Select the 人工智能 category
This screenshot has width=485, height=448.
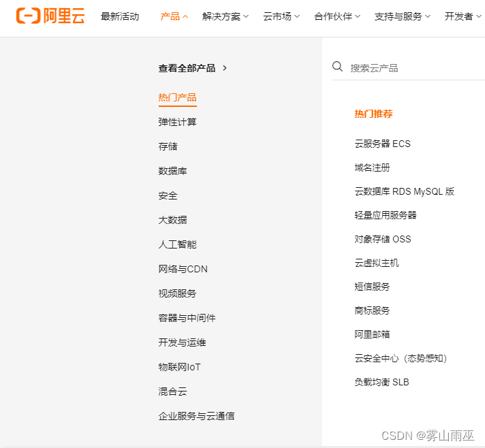pos(178,244)
